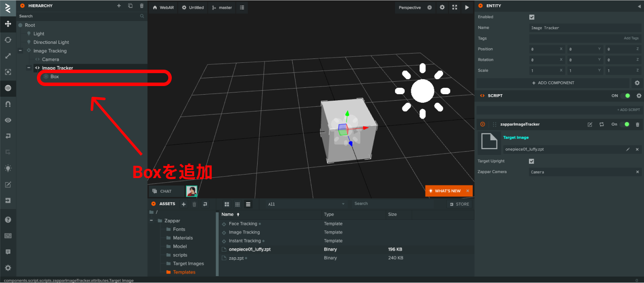The height and width of the screenshot is (283, 644).
Task: Parse/refresh zapparImageTracker script icon
Action: pyautogui.click(x=602, y=124)
